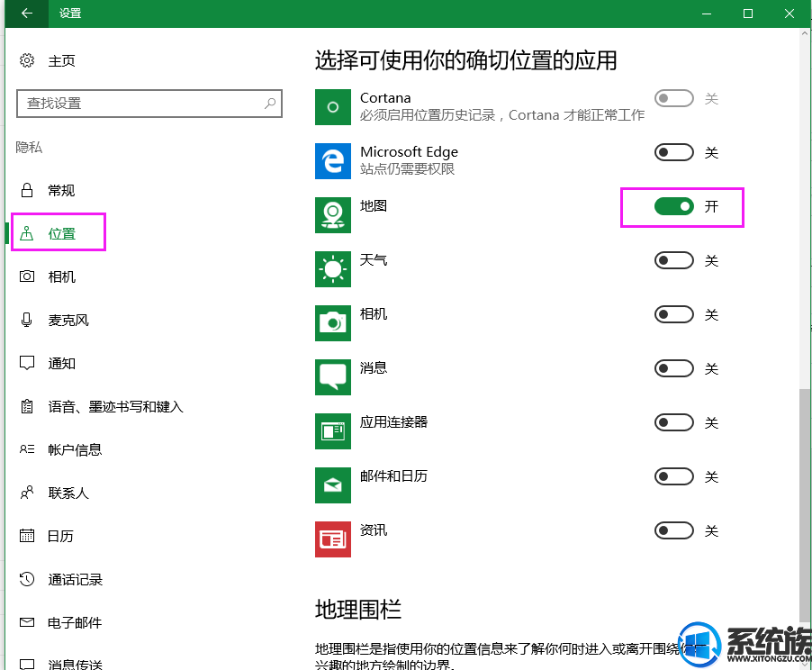The width and height of the screenshot is (812, 670).
Task: Toggle Microsoft Edge location access
Action: (x=673, y=152)
